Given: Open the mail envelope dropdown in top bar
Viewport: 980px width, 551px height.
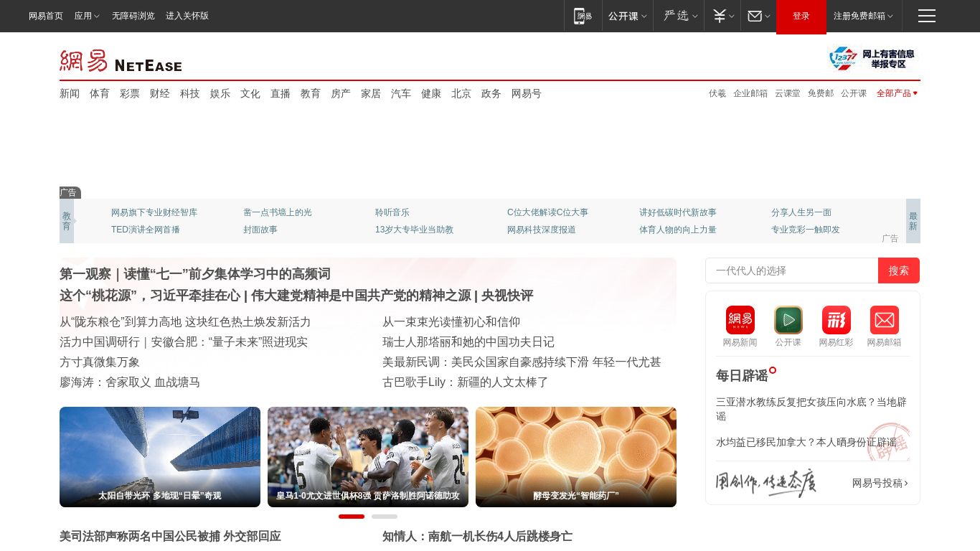Looking at the screenshot, I should [x=759, y=16].
